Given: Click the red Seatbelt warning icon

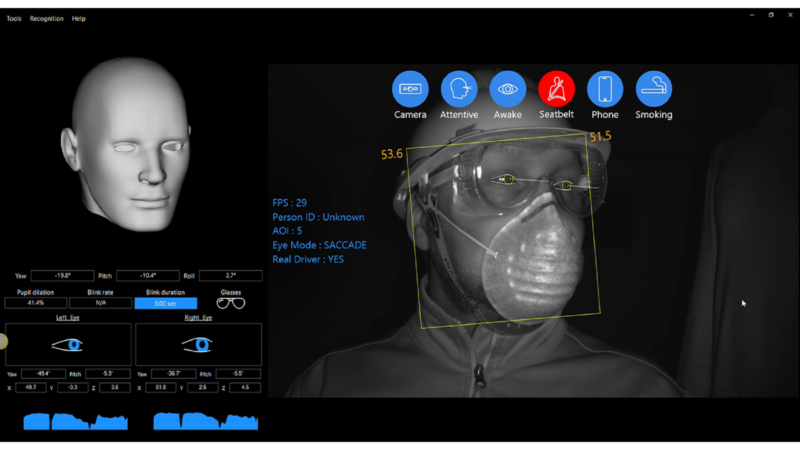Looking at the screenshot, I should (556, 89).
